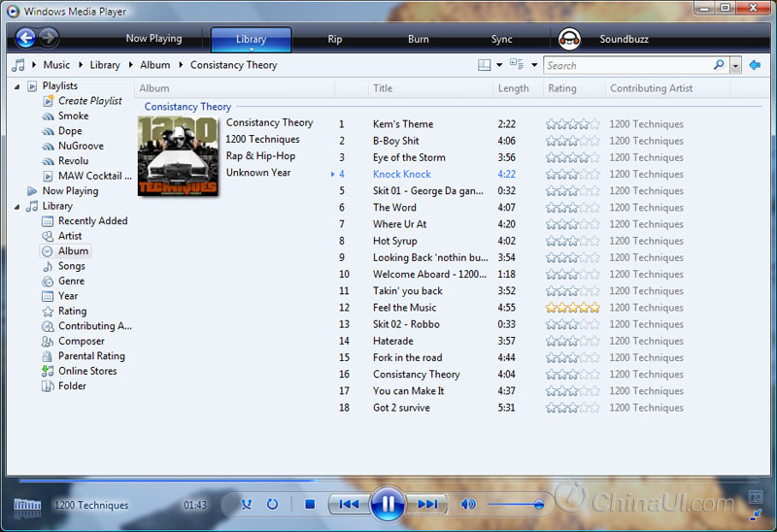This screenshot has width=777, height=532.
Task: Open the Rip tab
Action: (x=334, y=39)
